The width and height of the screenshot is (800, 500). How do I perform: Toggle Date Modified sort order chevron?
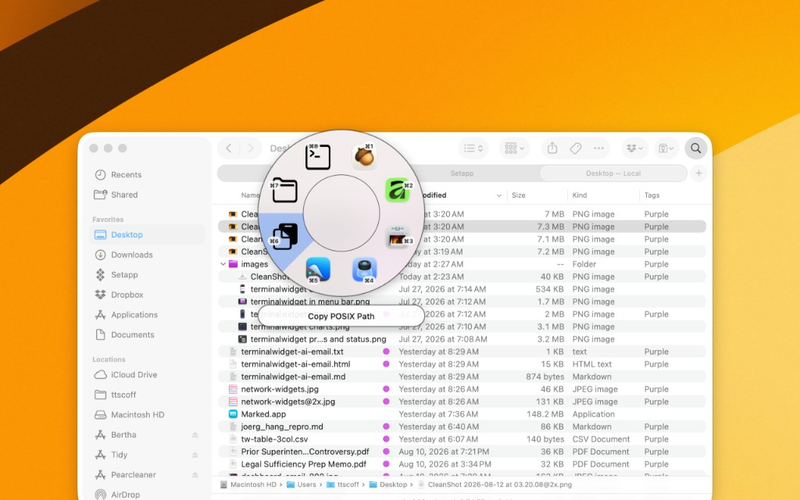[x=498, y=195]
